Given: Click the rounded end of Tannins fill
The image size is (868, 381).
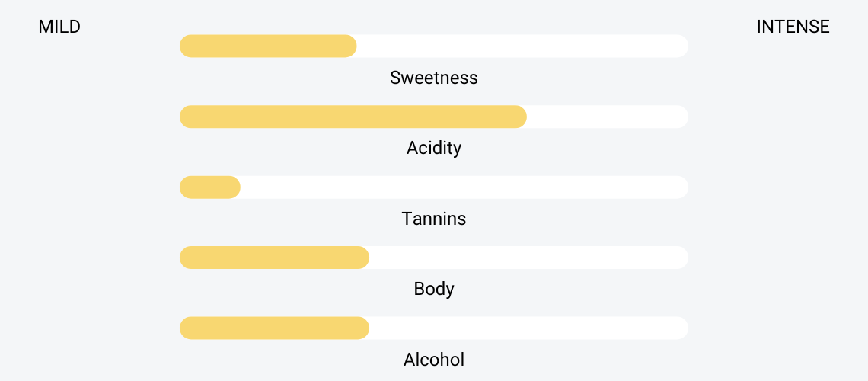Looking at the screenshot, I should (233, 187).
